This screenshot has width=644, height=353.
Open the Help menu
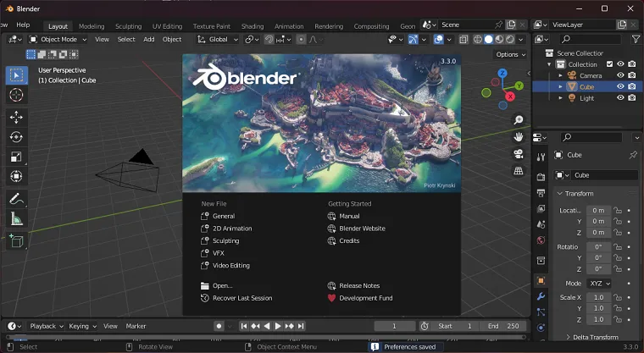[x=23, y=25]
